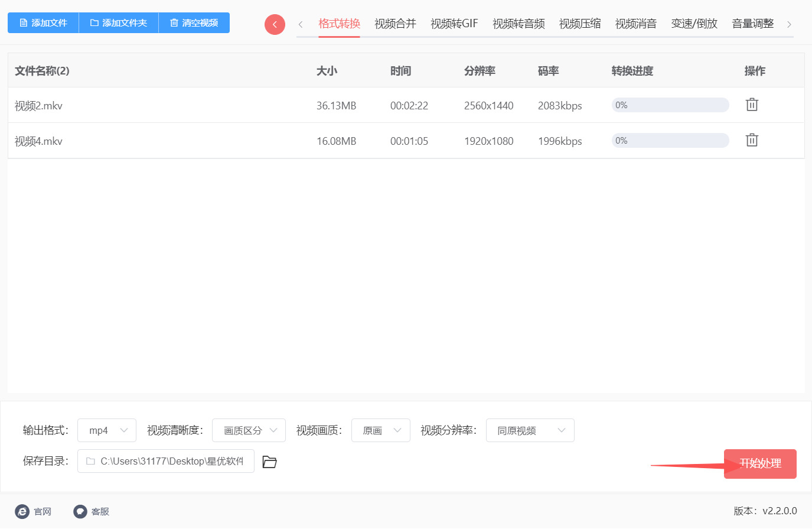The image size is (812, 529).
Task: Expand the 视频分辨率 同原视频 dropdown
Action: click(530, 430)
